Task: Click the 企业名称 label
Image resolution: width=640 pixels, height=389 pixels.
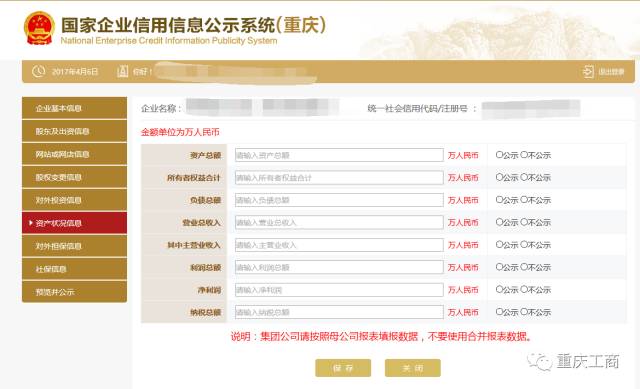Action: [x=161, y=109]
